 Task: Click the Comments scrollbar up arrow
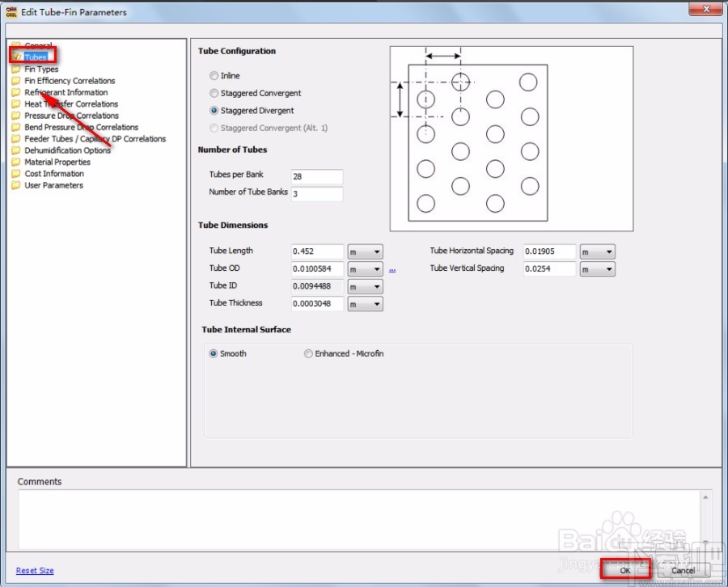[705, 497]
